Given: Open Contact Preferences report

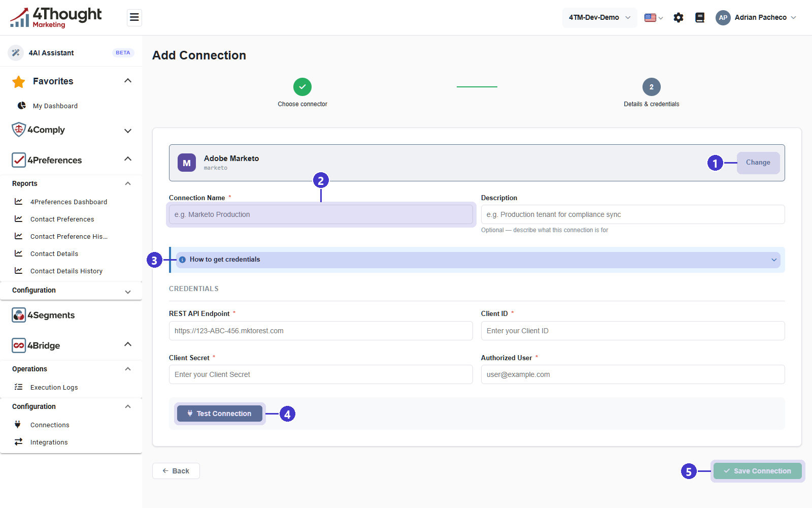Looking at the screenshot, I should point(62,219).
